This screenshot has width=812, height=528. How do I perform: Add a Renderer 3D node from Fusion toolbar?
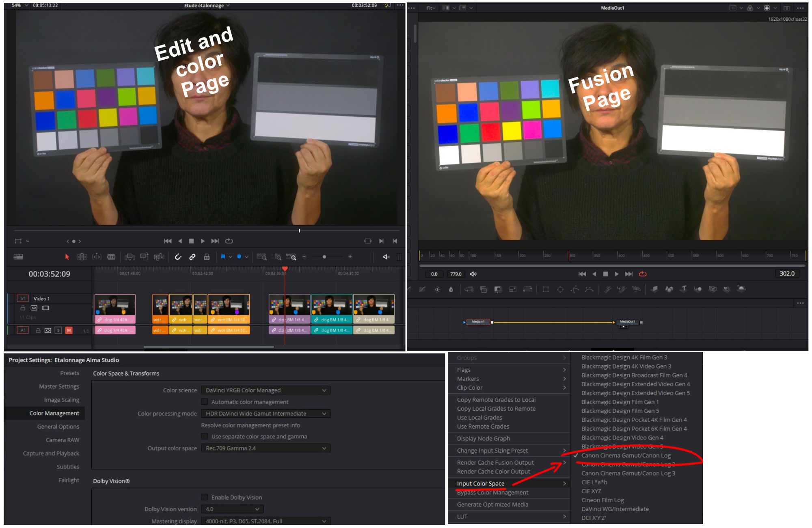pyautogui.click(x=741, y=289)
